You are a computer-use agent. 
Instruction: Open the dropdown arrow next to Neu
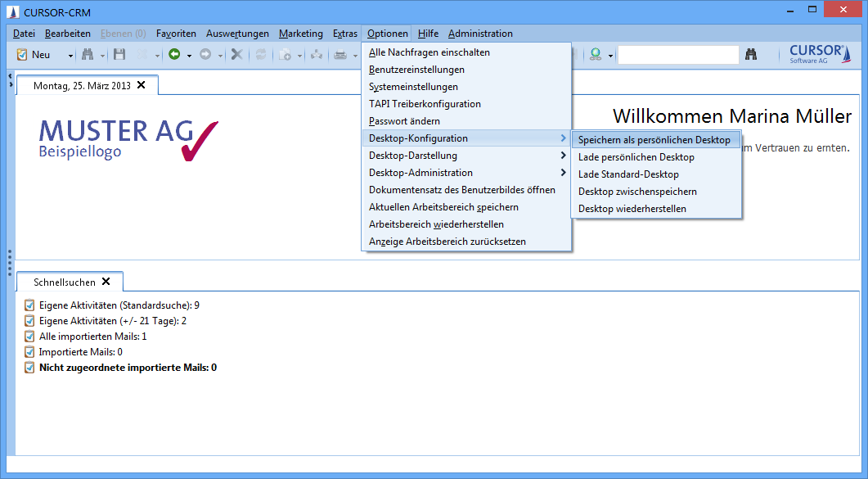point(70,56)
